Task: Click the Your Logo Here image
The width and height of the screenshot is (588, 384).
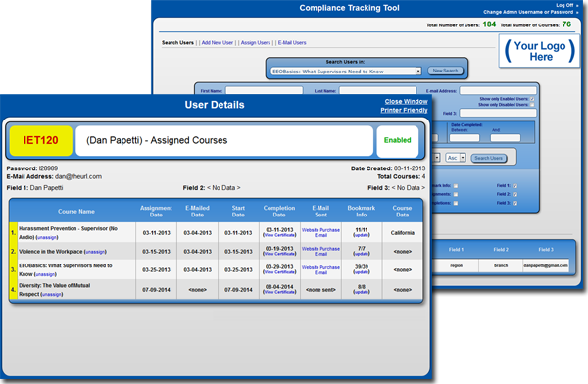Action: [x=539, y=51]
